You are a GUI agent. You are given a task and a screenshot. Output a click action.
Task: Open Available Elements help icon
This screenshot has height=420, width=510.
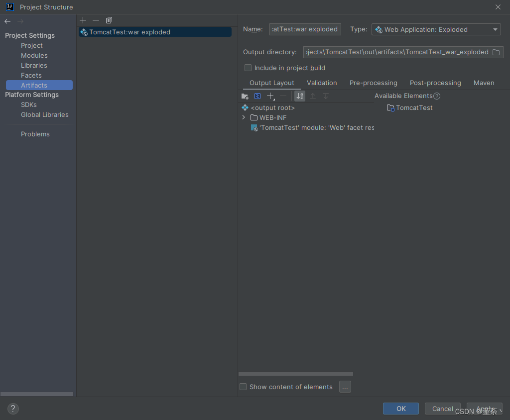pyautogui.click(x=437, y=96)
